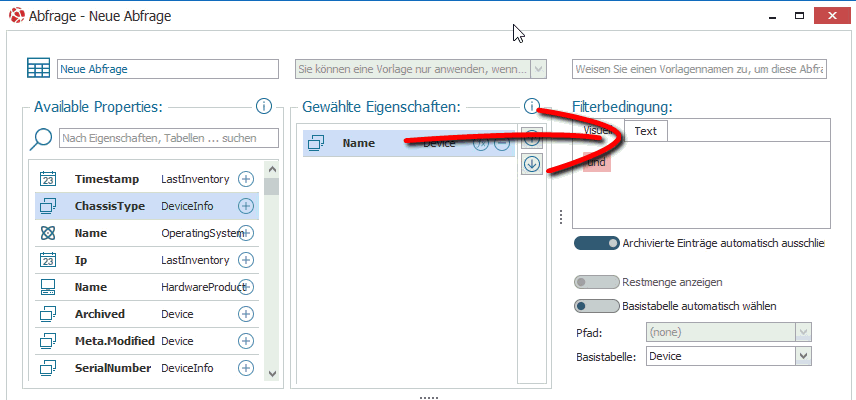Toggle Archivierte Einträge automatisch ausschließen switch
Viewport: 856px width, 400px height.
click(597, 242)
